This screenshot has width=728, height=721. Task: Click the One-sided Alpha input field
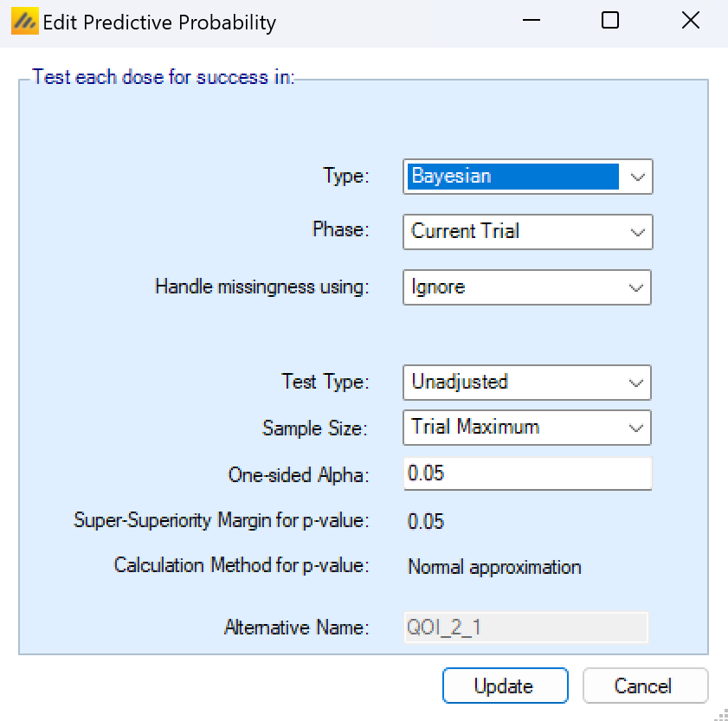(526, 474)
